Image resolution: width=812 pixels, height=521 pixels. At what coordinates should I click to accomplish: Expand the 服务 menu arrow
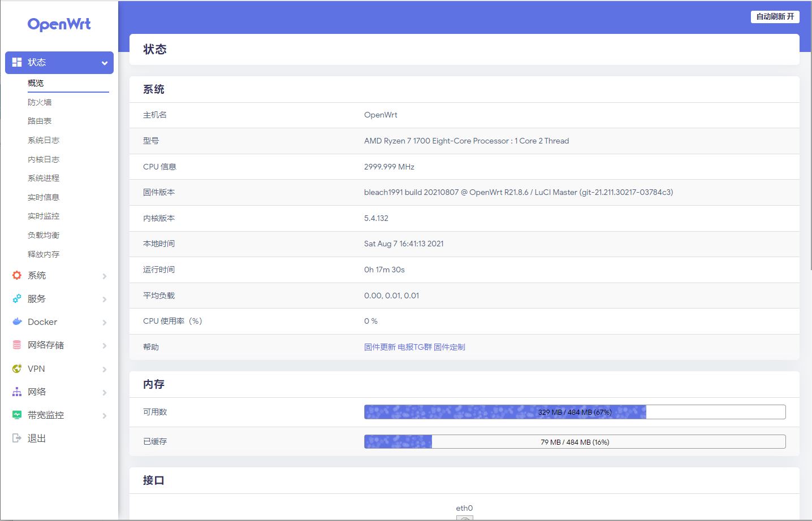[x=105, y=299]
